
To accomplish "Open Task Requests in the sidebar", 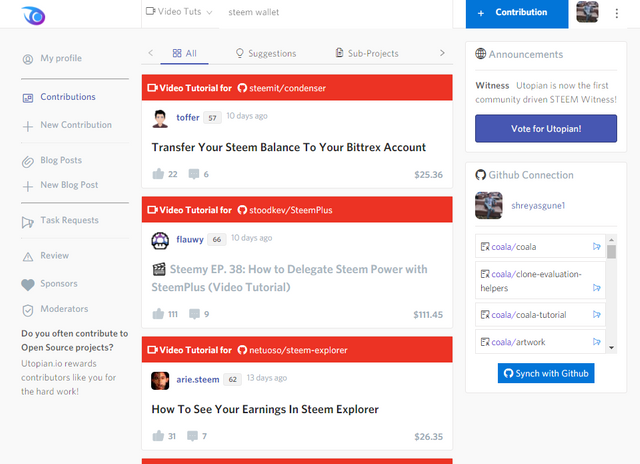I will [x=69, y=220].
